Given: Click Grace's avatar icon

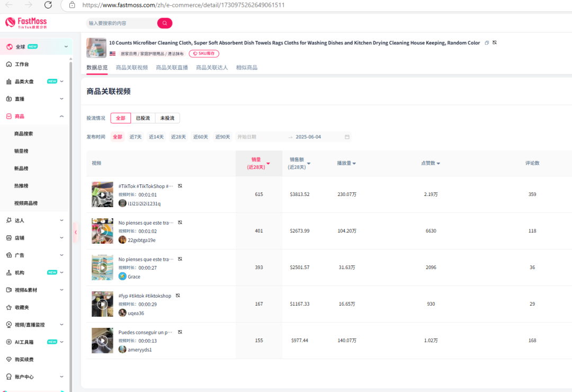Looking at the screenshot, I should (122, 277).
